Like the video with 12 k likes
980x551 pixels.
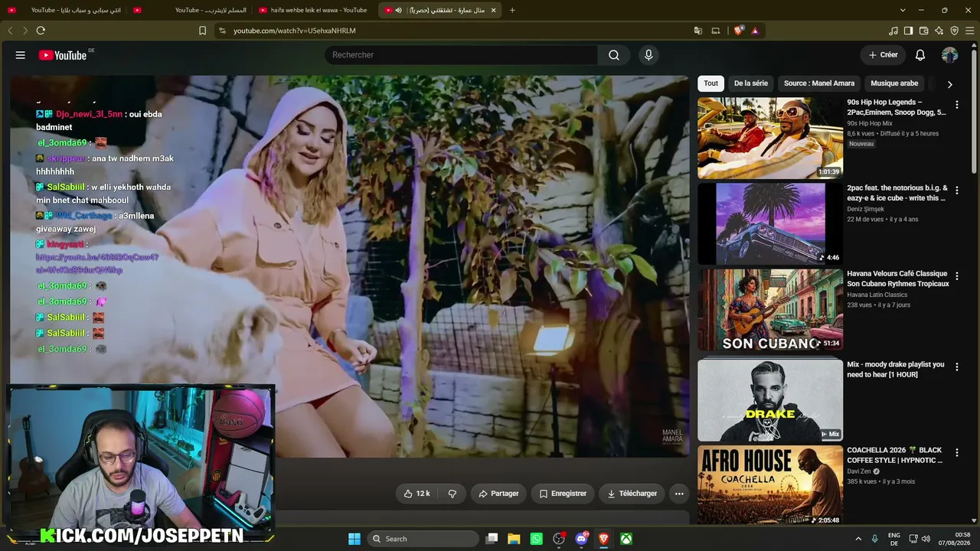416,494
